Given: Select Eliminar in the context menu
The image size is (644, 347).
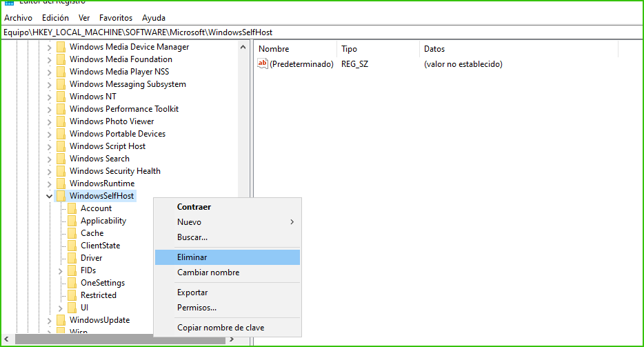Looking at the screenshot, I should [x=228, y=257].
